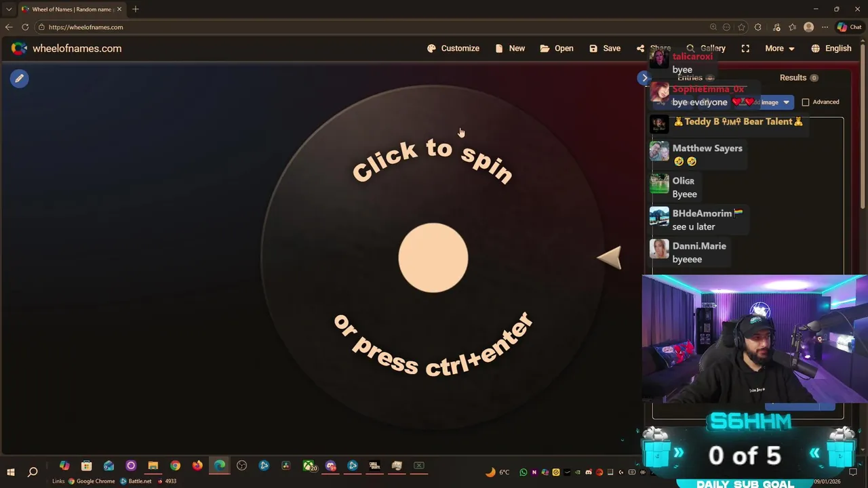The image size is (868, 488).
Task: Enable the Advanced checkbox
Action: click(x=806, y=102)
